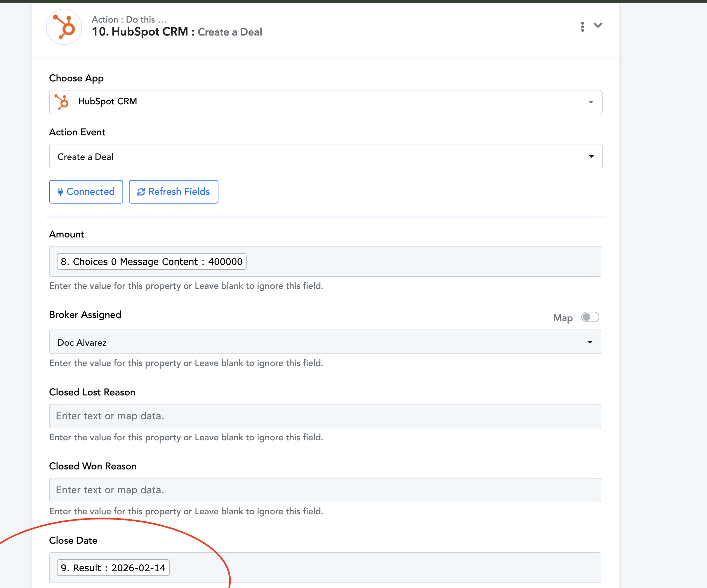The height and width of the screenshot is (588, 707).
Task: Open the three-dot step options menu
Action: coord(582,26)
